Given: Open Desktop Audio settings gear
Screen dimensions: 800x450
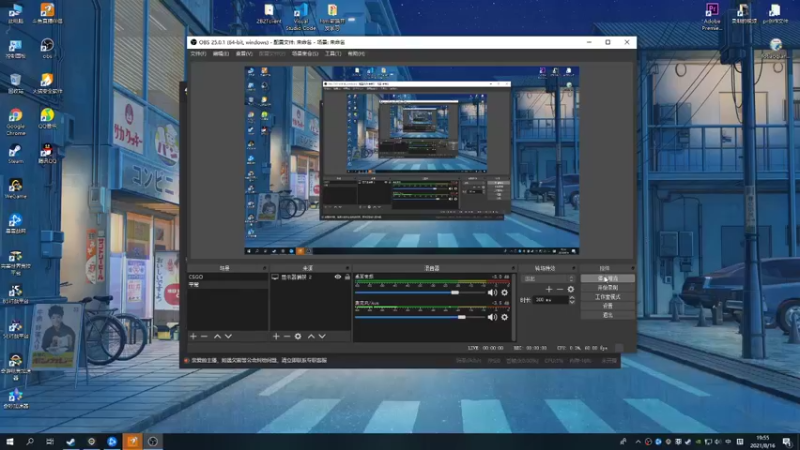Looking at the screenshot, I should [x=505, y=292].
